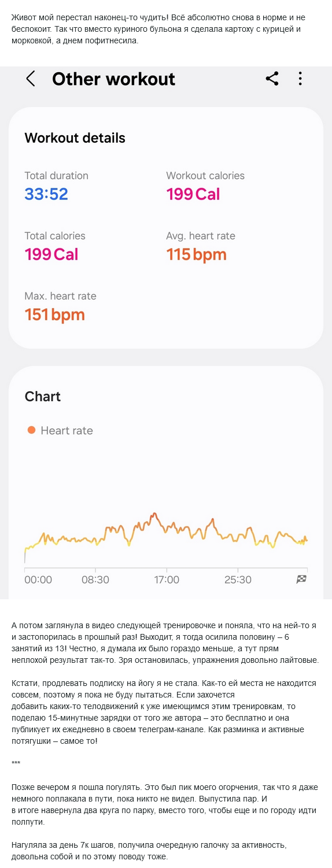Click the Chart section heading
This screenshot has height=868, width=332.
coord(43,396)
